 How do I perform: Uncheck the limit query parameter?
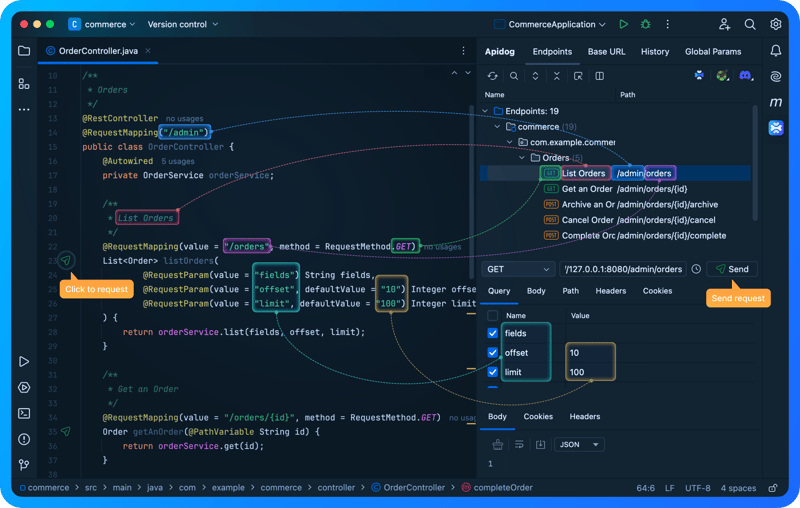click(492, 372)
